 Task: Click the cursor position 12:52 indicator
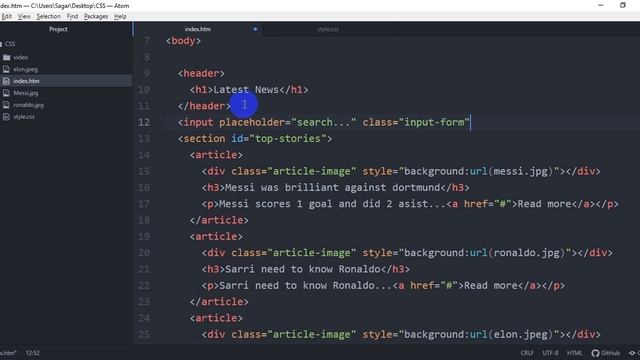pos(33,353)
